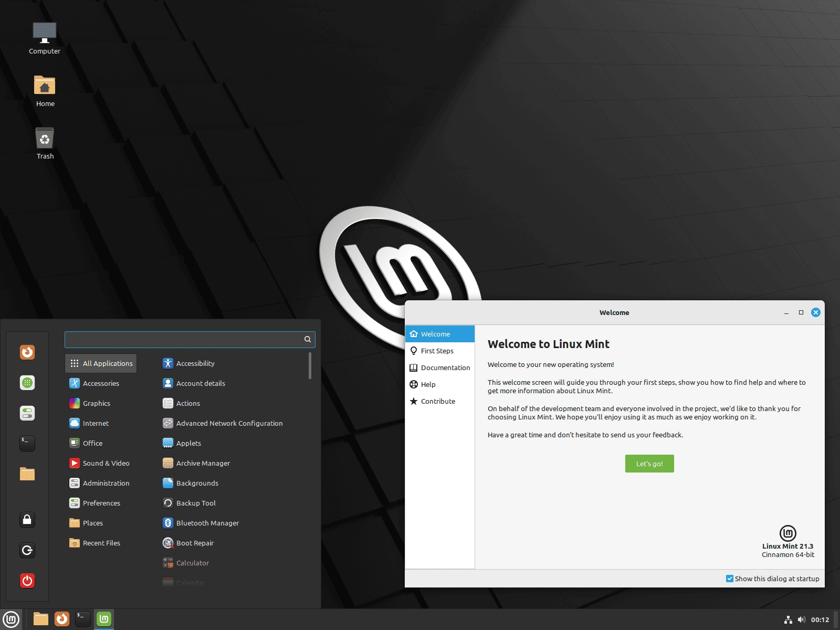Click into the application menu search field
840x630 pixels.
click(190, 340)
